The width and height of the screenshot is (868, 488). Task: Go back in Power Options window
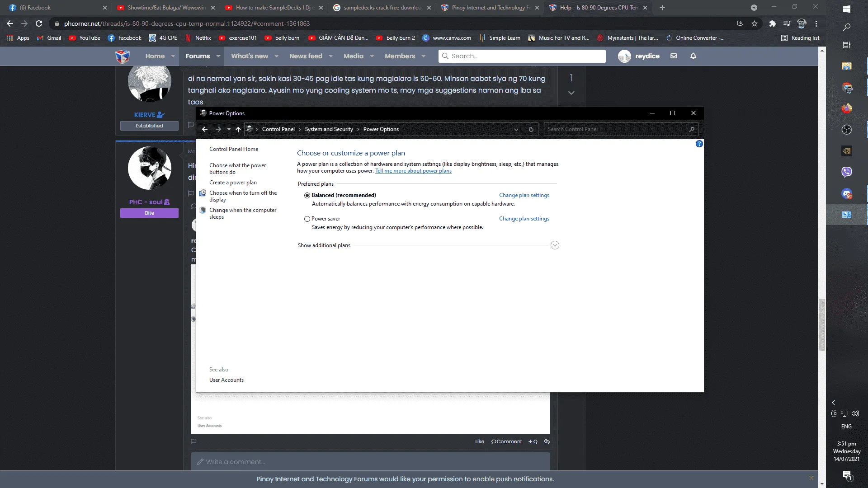[205, 129]
